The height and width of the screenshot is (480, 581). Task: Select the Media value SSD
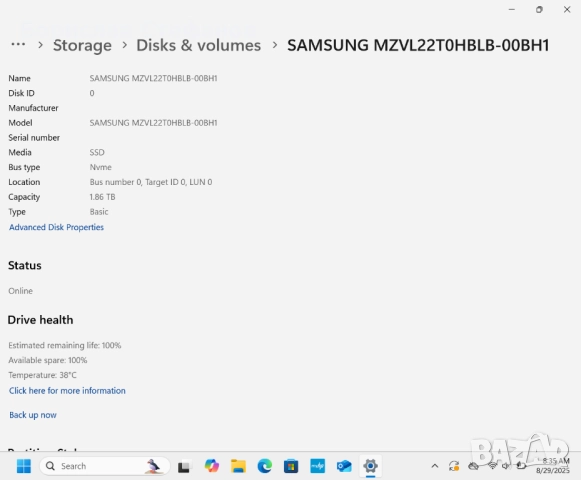tap(97, 152)
